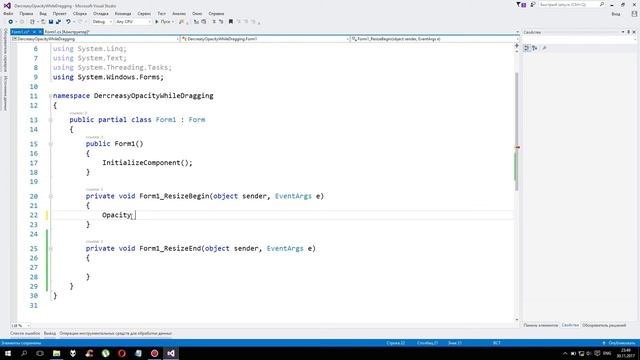Screen dimensions: 640x360
Task: Click the find in files toolbar icon
Action: 181,22
